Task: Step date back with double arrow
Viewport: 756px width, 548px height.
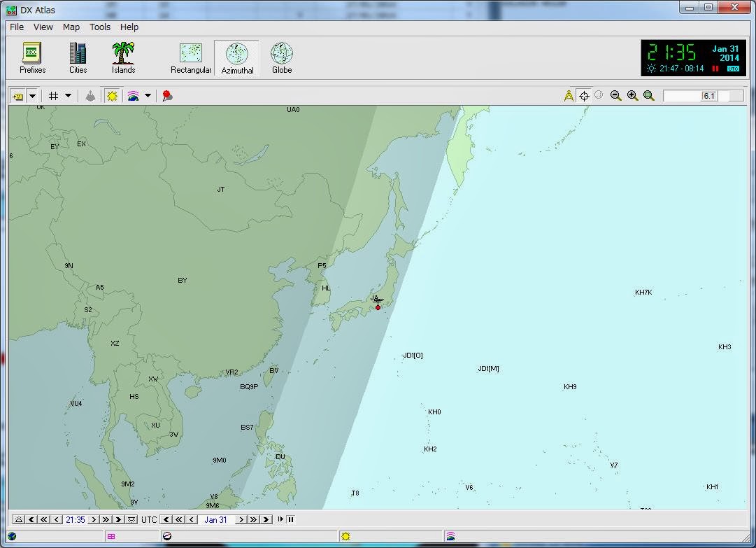Action: coord(179,519)
